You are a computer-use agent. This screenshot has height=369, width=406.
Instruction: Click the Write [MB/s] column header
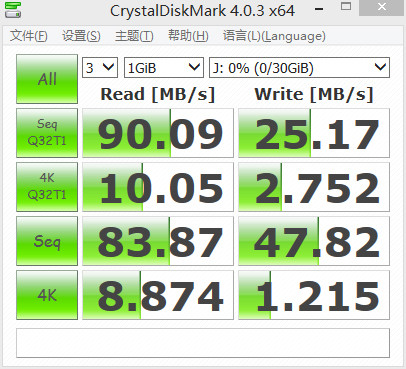[314, 94]
